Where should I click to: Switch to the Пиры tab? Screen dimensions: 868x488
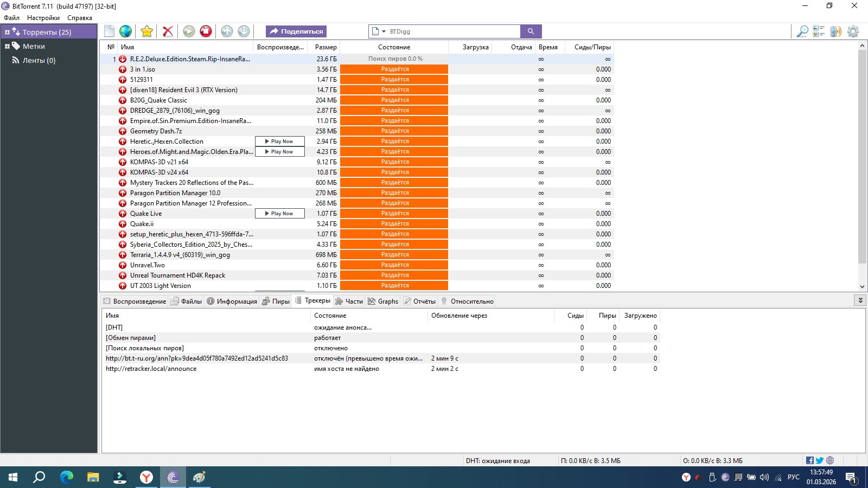[276, 301]
